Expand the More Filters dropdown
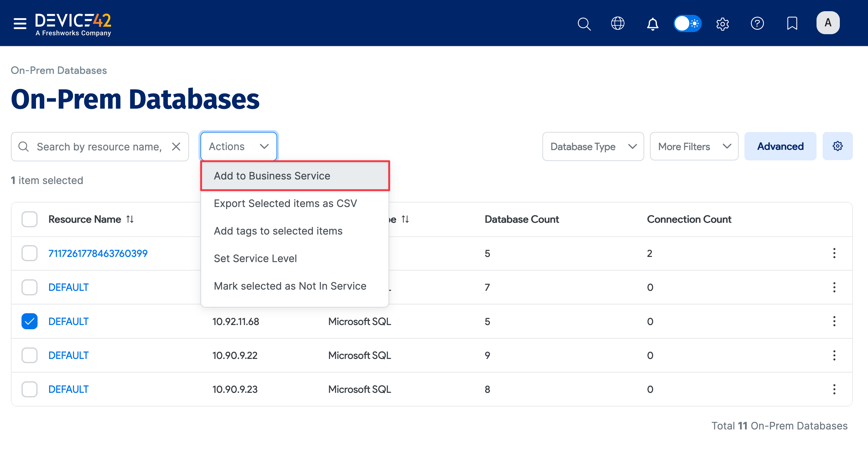Viewport: 868px width, 460px height. [x=694, y=146]
